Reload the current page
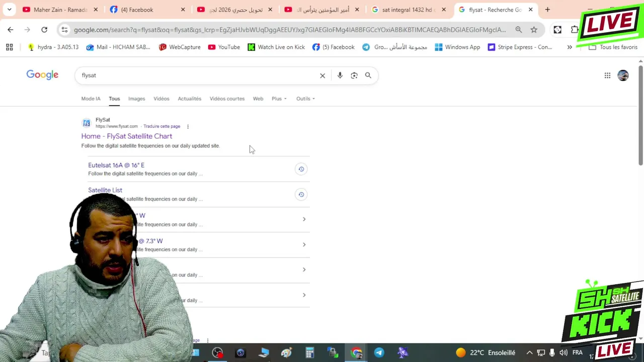 click(44, 30)
